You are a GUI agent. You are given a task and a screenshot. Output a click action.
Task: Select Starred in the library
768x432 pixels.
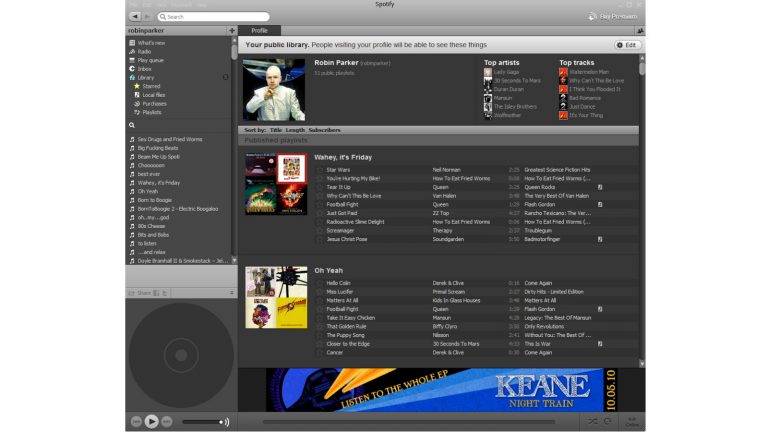click(150, 86)
